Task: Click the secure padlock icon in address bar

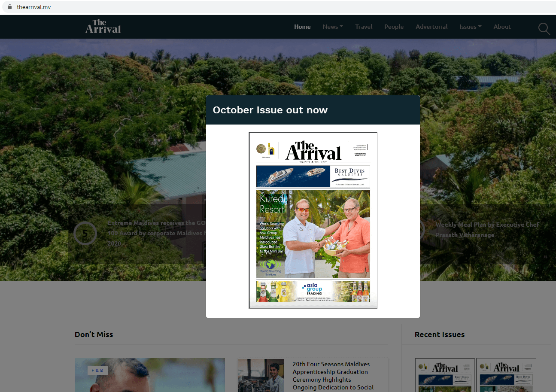Action: coord(10,7)
